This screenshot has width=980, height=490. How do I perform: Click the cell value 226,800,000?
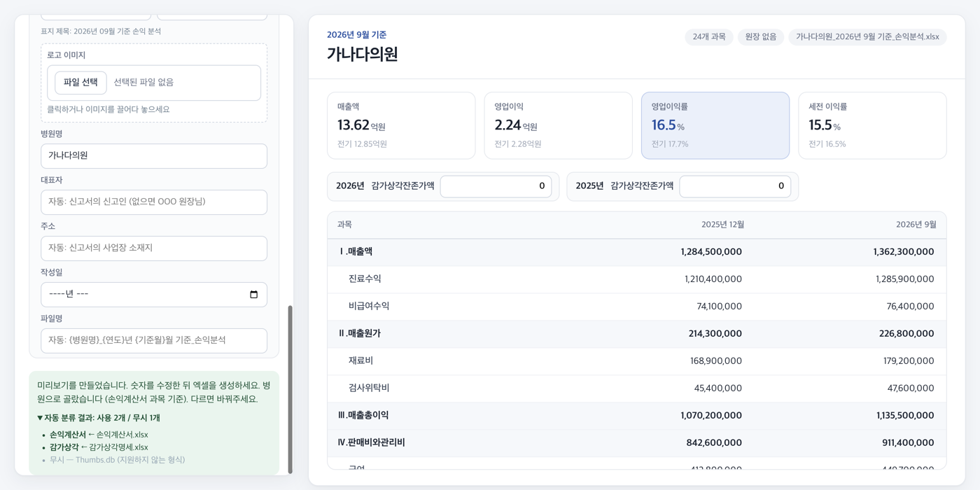(907, 334)
